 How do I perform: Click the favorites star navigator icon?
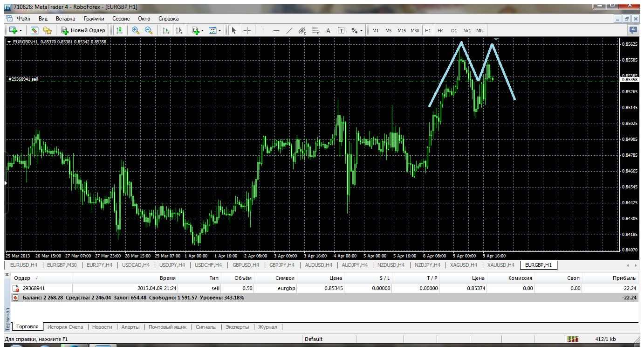[x=47, y=30]
